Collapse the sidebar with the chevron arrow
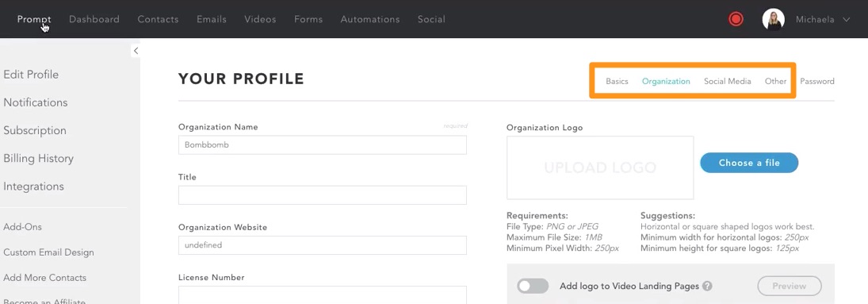Screen dimensions: 868x304 (x=136, y=51)
